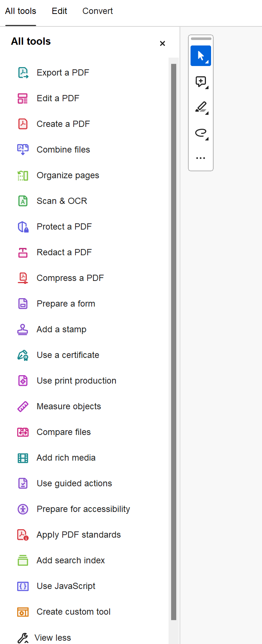This screenshot has width=262, height=644.
Task: Pick the highlighter tool
Action: click(200, 107)
